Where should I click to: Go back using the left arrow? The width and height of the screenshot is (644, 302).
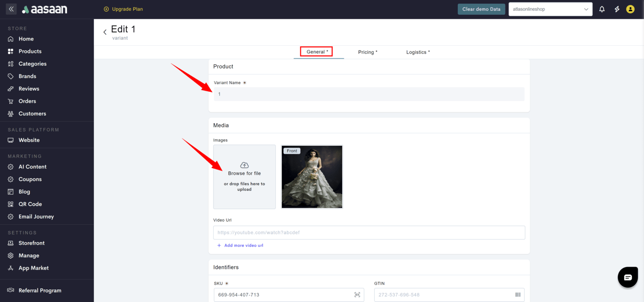[105, 32]
